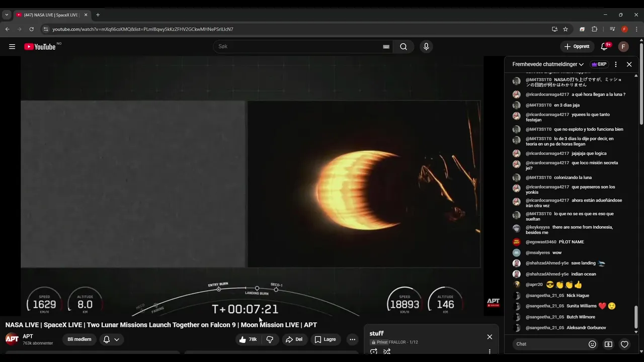The image size is (644, 362).
Task: Open the media control toolbar icon
Action: pyautogui.click(x=612, y=29)
